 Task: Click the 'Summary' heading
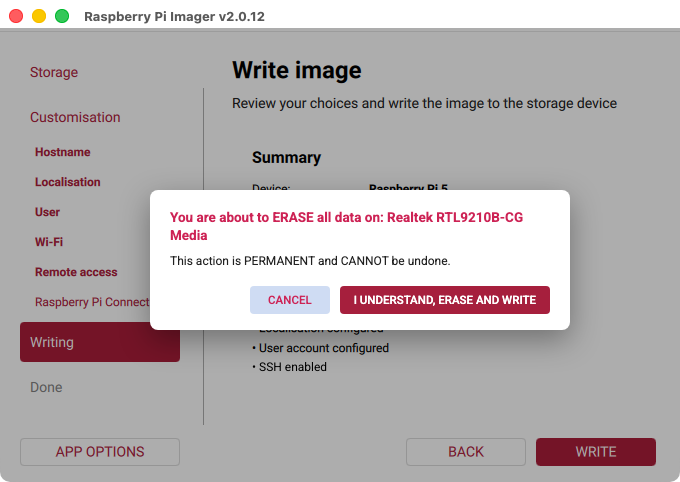pyautogui.click(x=286, y=157)
